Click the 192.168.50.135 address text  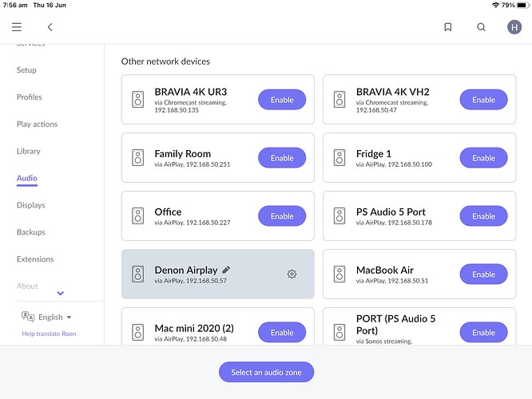(177, 110)
